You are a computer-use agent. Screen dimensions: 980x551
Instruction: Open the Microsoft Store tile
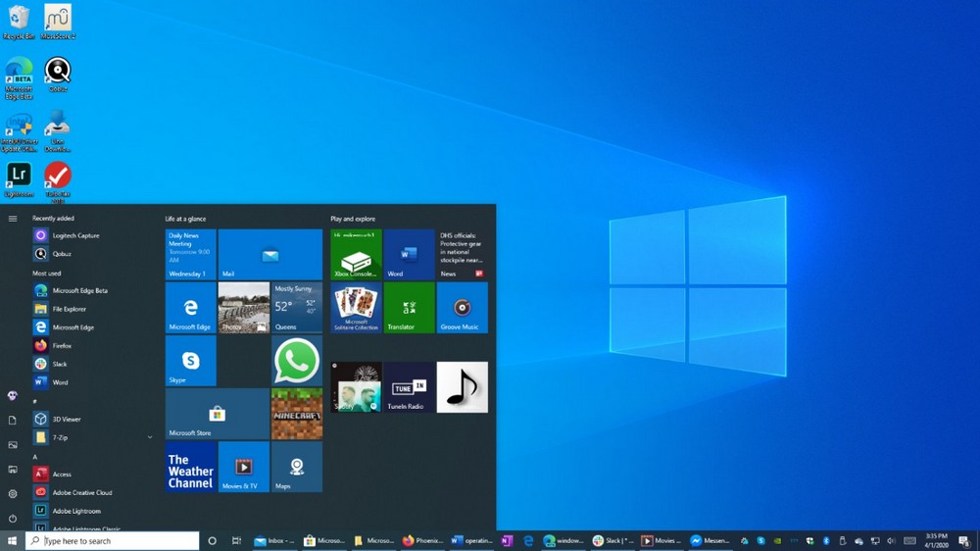(x=217, y=414)
